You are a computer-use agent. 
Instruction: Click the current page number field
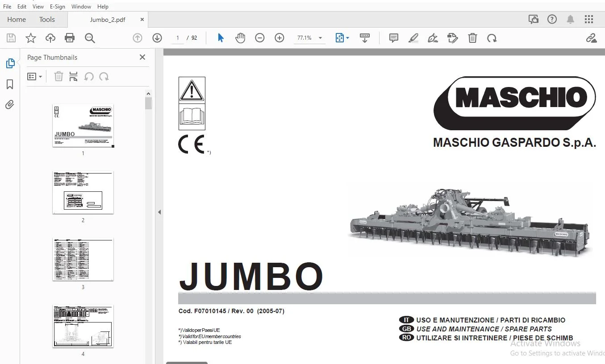[178, 38]
